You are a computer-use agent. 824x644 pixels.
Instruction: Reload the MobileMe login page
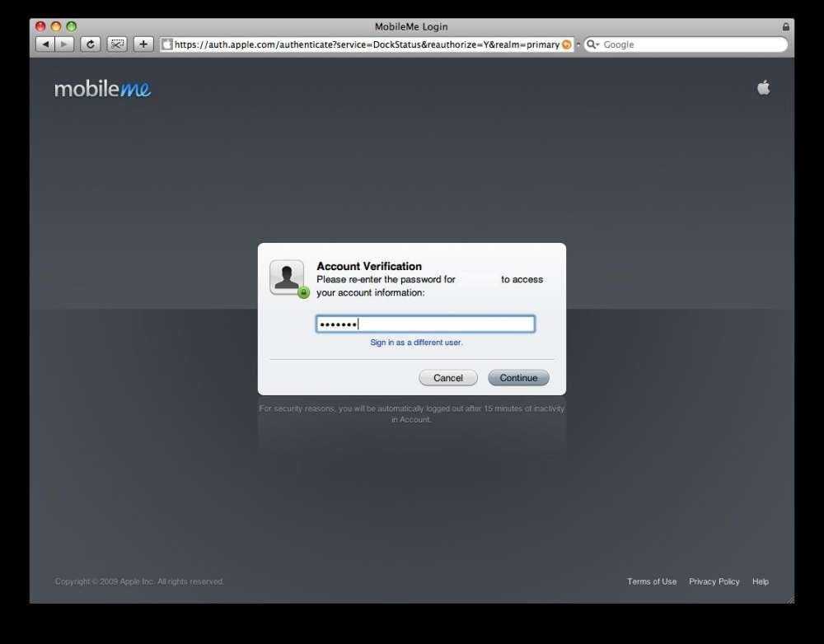90,44
